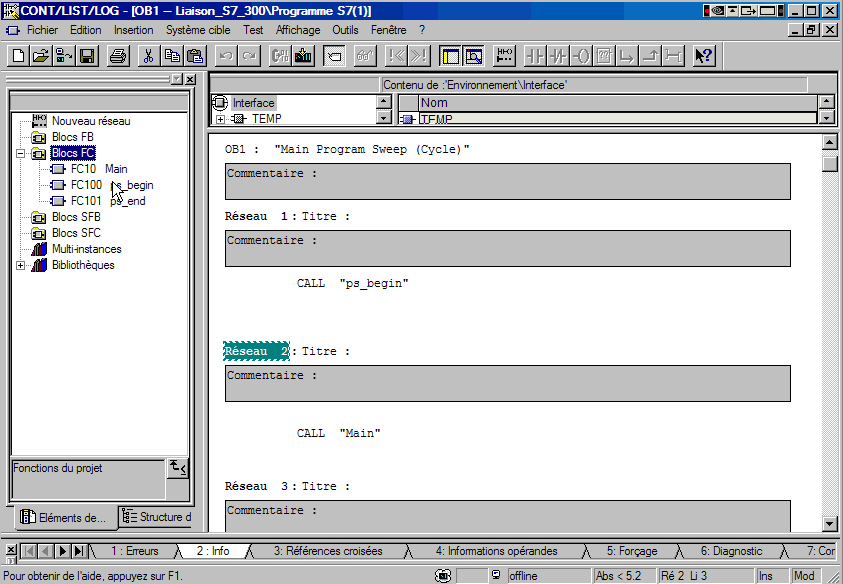Click the connection toolbar icon
The image size is (843, 584).
coord(674,56)
